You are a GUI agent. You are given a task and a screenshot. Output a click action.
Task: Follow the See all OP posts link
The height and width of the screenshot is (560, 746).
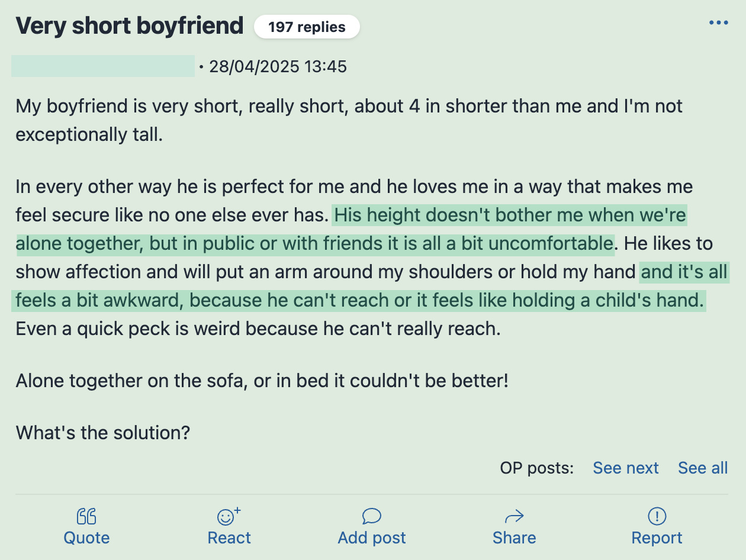pos(703,468)
